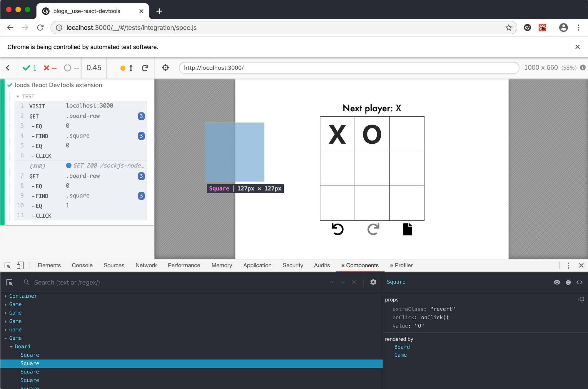Click the component search input field
Image resolution: width=588 pixels, height=389 pixels.
[176, 282]
